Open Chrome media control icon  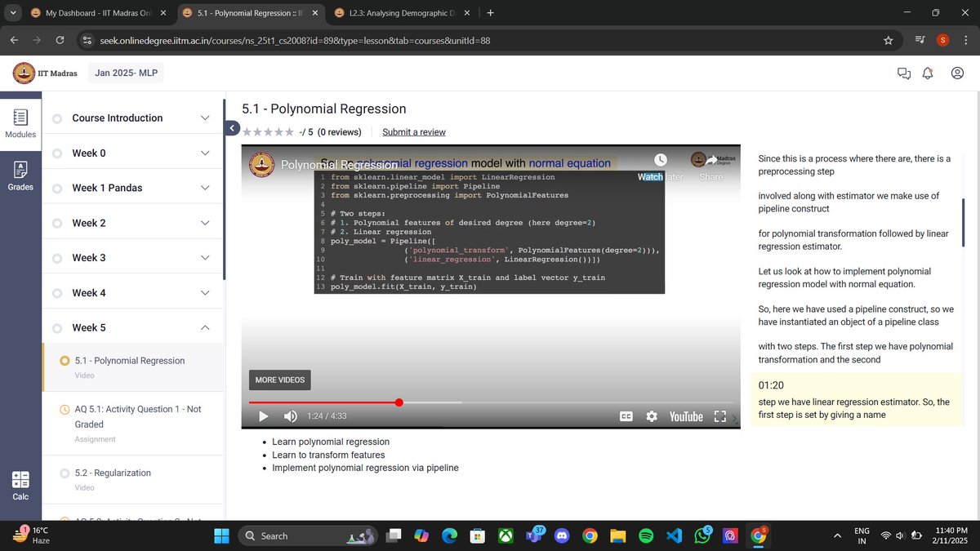[x=920, y=40]
